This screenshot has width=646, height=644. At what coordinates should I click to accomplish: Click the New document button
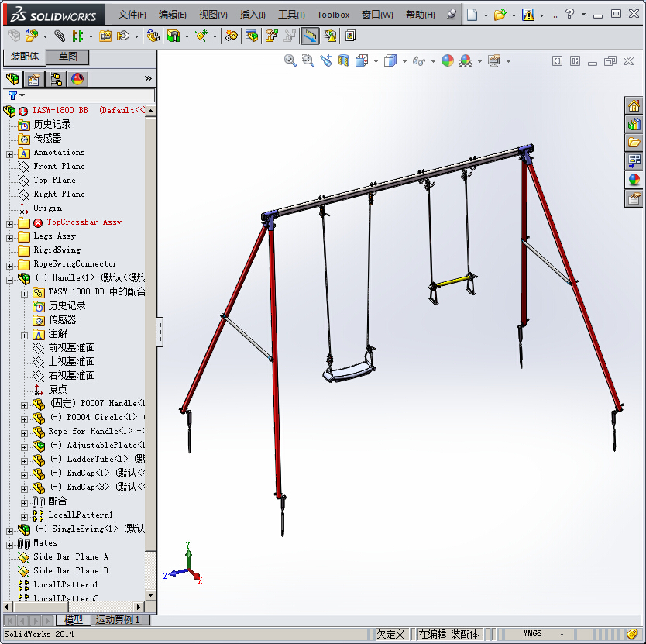(472, 15)
